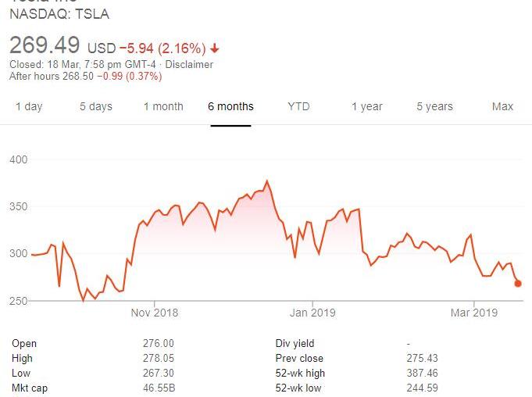
Task: Click the chart peak near 375
Action: pyautogui.click(x=267, y=181)
